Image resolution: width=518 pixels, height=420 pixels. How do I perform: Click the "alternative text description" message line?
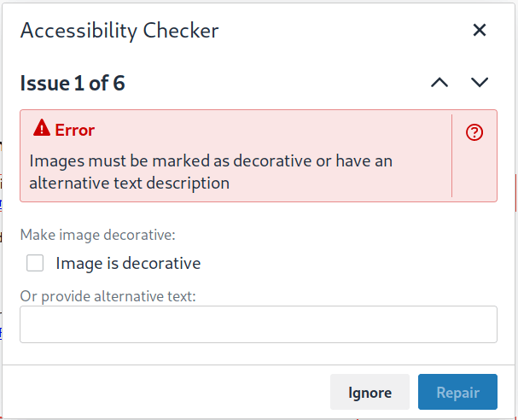129,183
